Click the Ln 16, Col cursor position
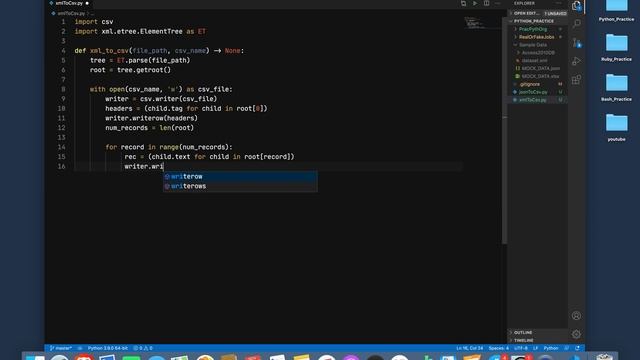Viewport: 640px width, 360px height. click(x=469, y=348)
